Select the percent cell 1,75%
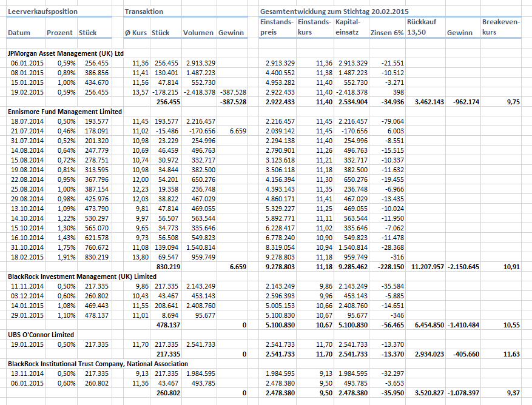Viewport: 532px width, 405px height. (x=67, y=247)
